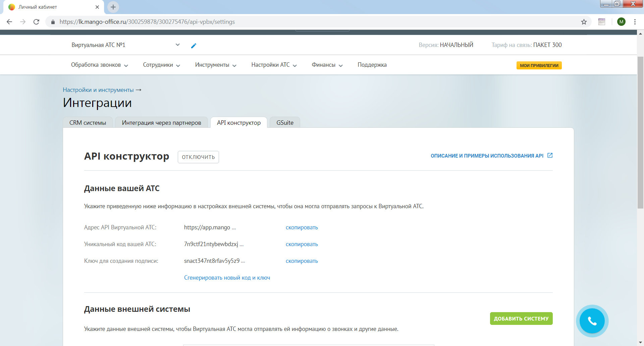Image resolution: width=644 pixels, height=346 pixels.
Task: Expand Виртуальная АТС №1 selector
Action: tap(125, 45)
